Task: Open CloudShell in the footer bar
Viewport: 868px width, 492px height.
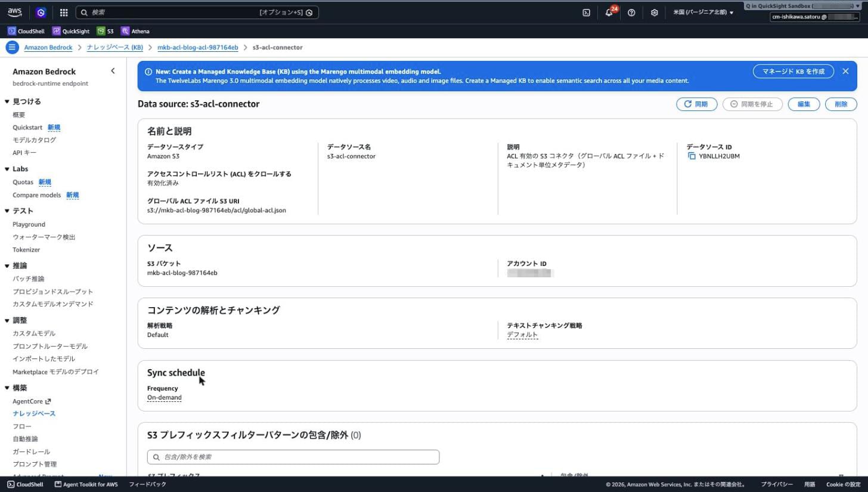Action: tap(25, 484)
